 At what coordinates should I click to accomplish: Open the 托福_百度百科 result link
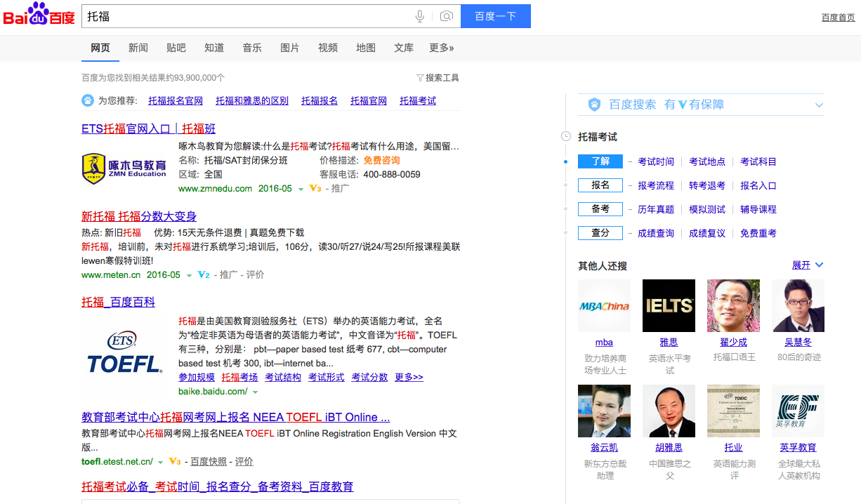click(x=118, y=303)
